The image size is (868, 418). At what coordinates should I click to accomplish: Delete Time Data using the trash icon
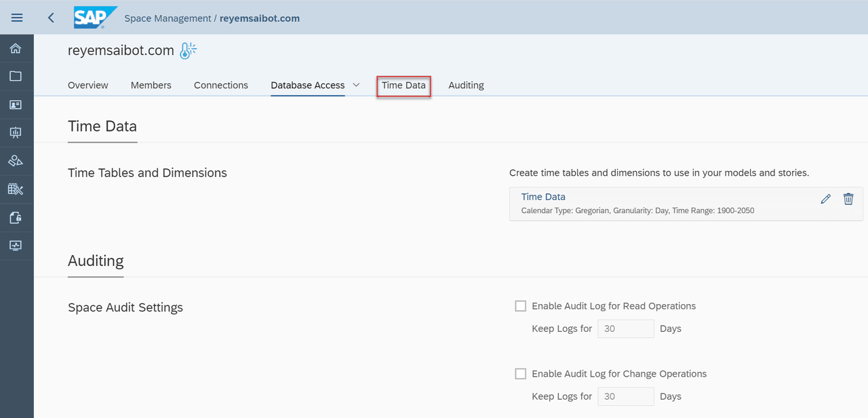point(848,199)
